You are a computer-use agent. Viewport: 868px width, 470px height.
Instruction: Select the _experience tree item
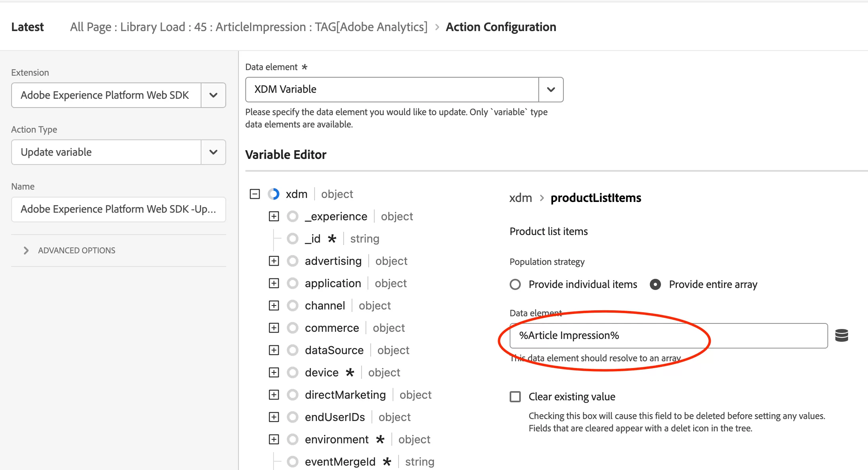(336, 216)
